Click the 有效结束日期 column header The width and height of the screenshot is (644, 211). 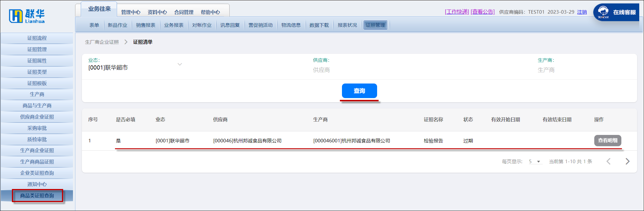[x=557, y=119]
